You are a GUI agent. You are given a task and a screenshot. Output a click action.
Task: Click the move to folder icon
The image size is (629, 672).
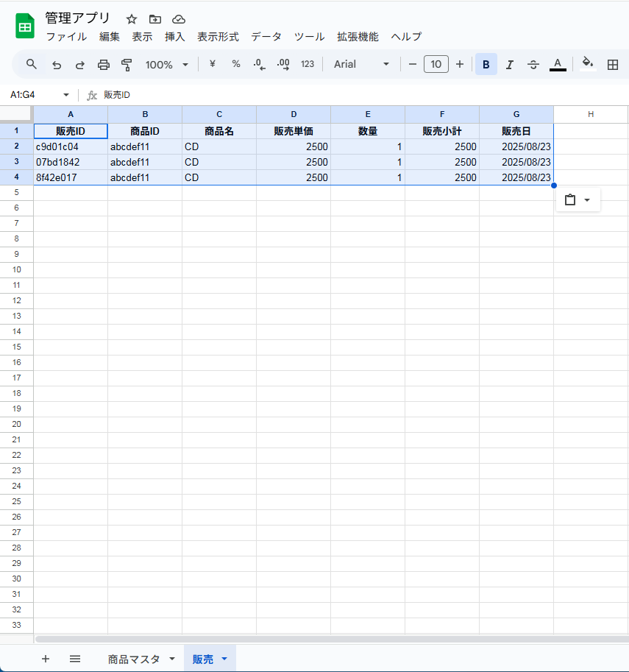(x=154, y=19)
